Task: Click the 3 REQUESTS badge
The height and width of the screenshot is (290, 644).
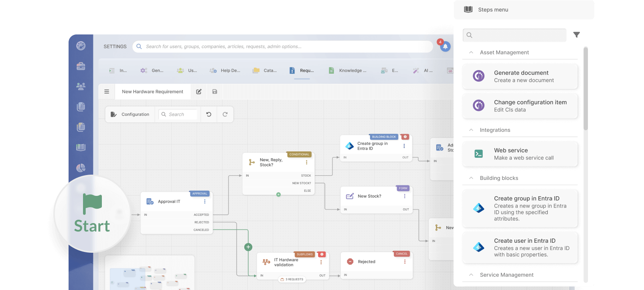Action: click(292, 280)
